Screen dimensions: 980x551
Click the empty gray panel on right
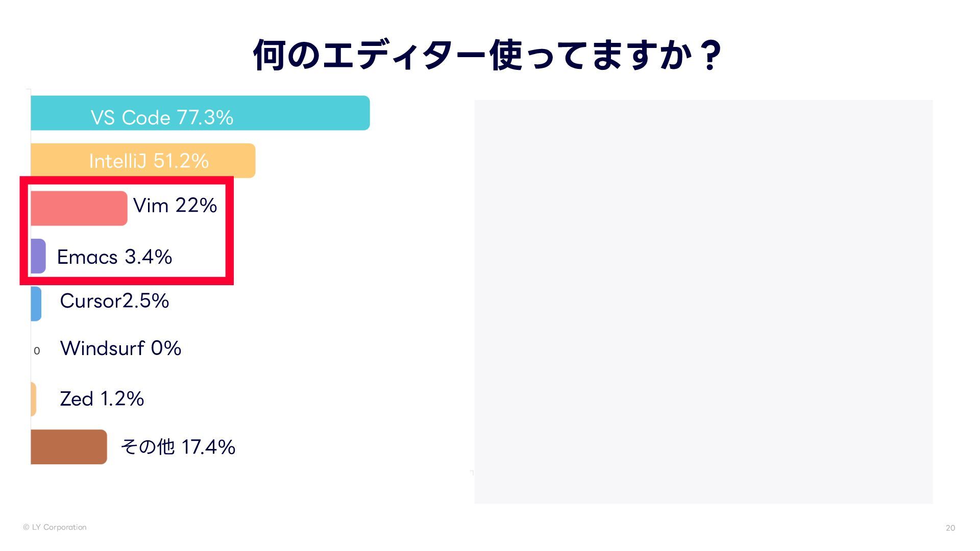tap(703, 301)
